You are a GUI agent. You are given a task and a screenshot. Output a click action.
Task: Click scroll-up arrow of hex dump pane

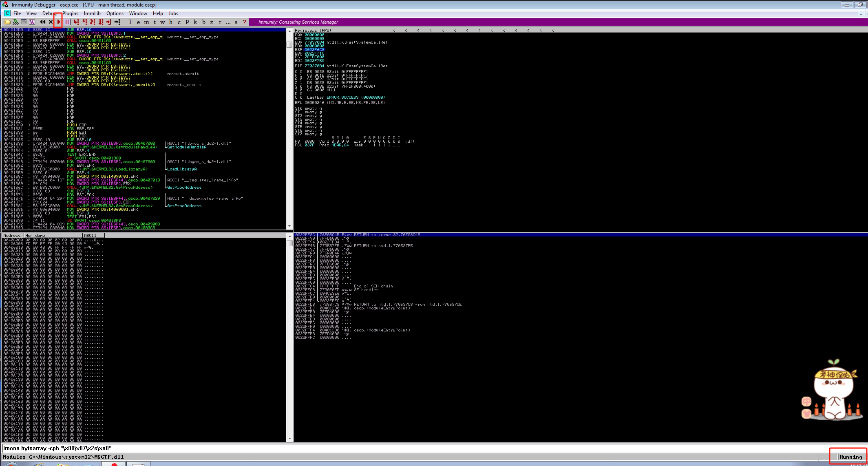coord(290,236)
